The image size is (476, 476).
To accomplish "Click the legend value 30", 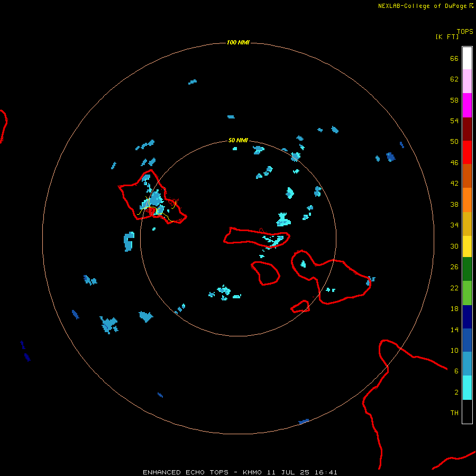I will pos(454,246).
